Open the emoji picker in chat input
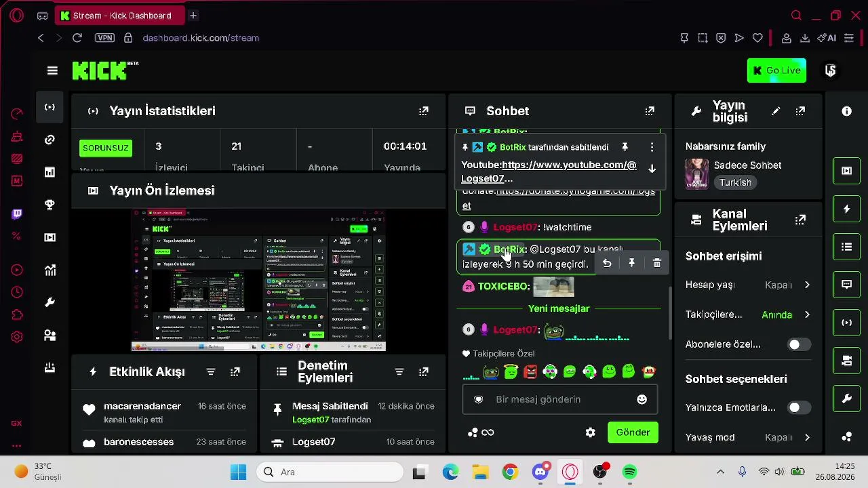 coord(642,400)
